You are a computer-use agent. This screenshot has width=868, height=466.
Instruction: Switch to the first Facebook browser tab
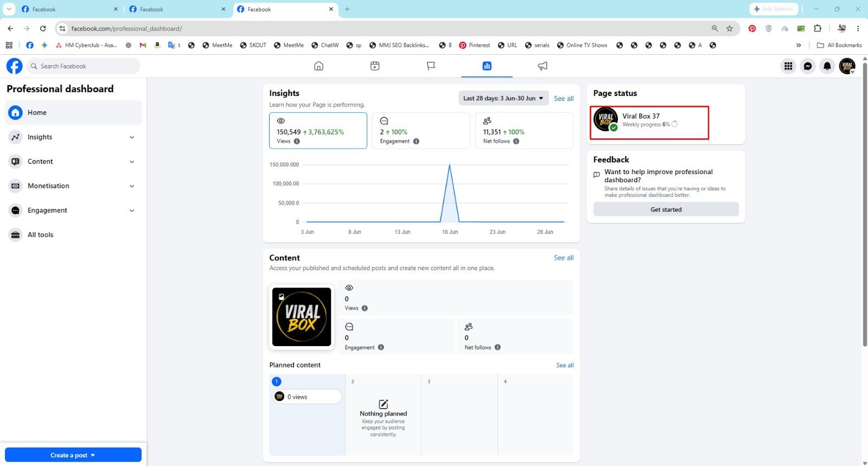[x=69, y=9]
